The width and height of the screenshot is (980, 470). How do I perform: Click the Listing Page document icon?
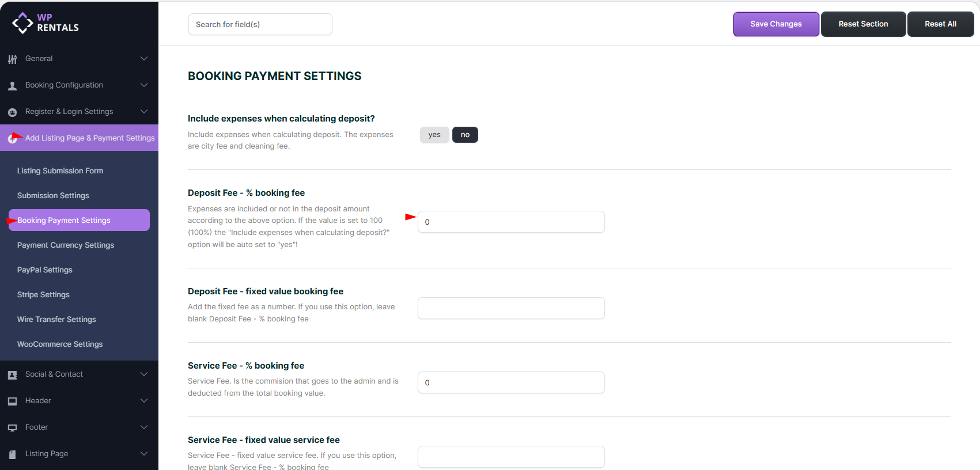coord(12,454)
